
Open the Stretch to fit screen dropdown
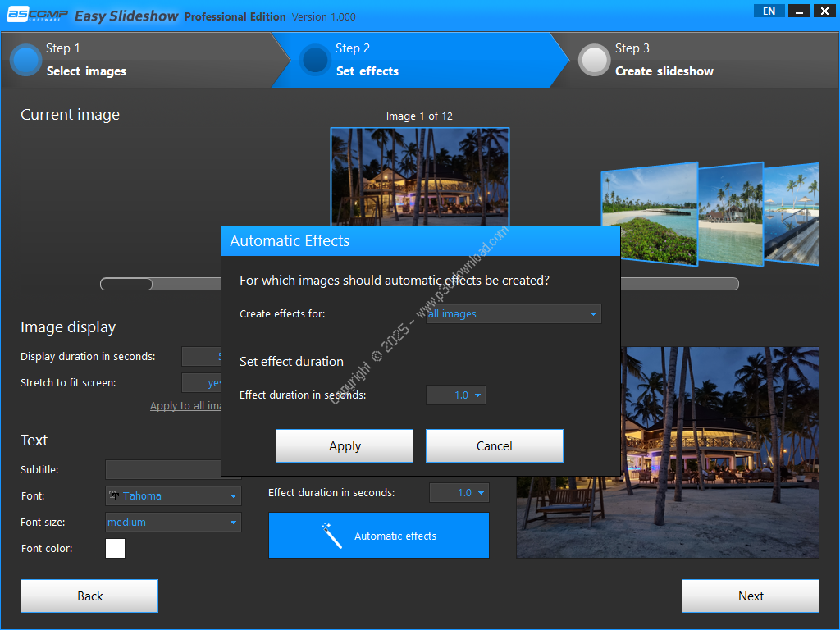coord(202,383)
